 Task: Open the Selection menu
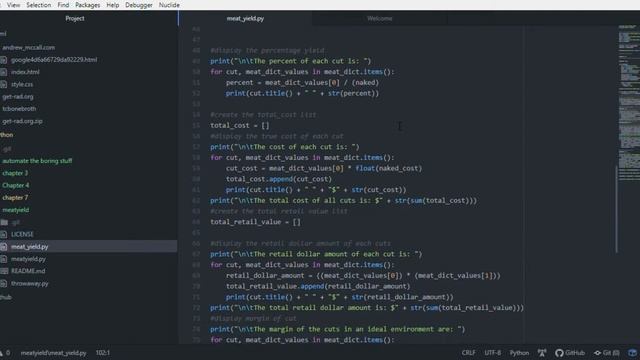click(x=39, y=5)
